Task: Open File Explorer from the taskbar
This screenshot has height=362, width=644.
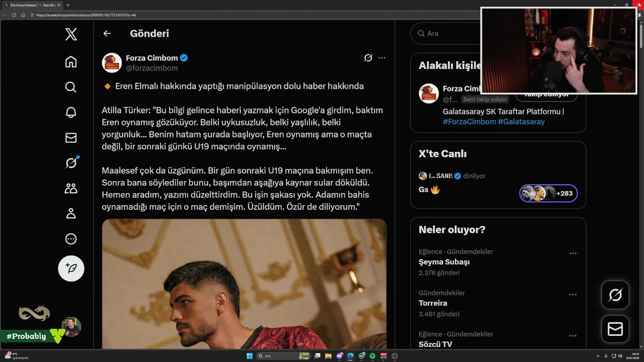Action: (328, 356)
